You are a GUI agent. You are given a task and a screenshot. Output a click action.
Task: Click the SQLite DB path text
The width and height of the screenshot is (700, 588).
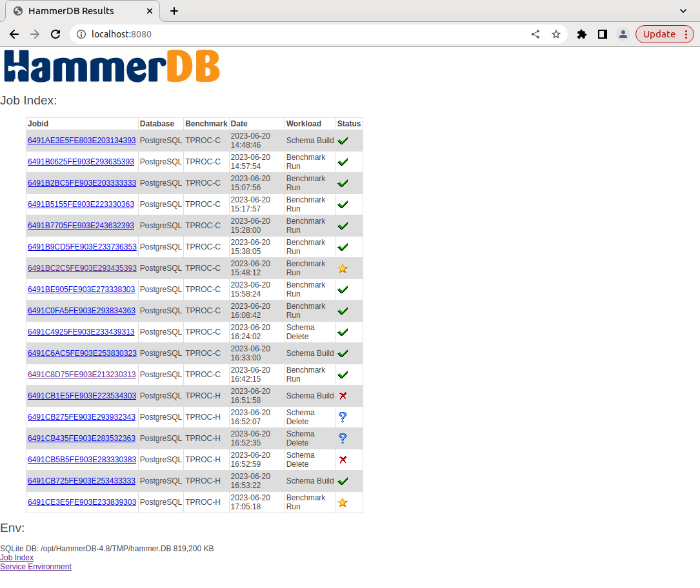(x=106, y=549)
